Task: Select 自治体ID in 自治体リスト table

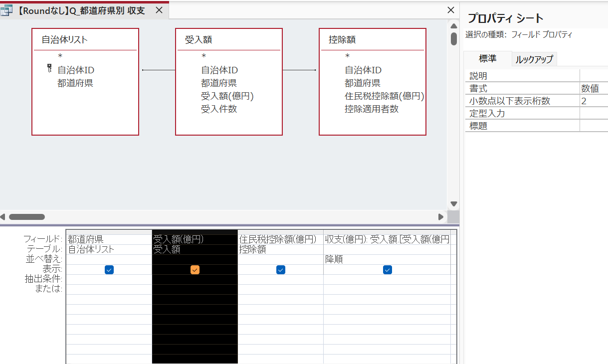Action: (76, 70)
